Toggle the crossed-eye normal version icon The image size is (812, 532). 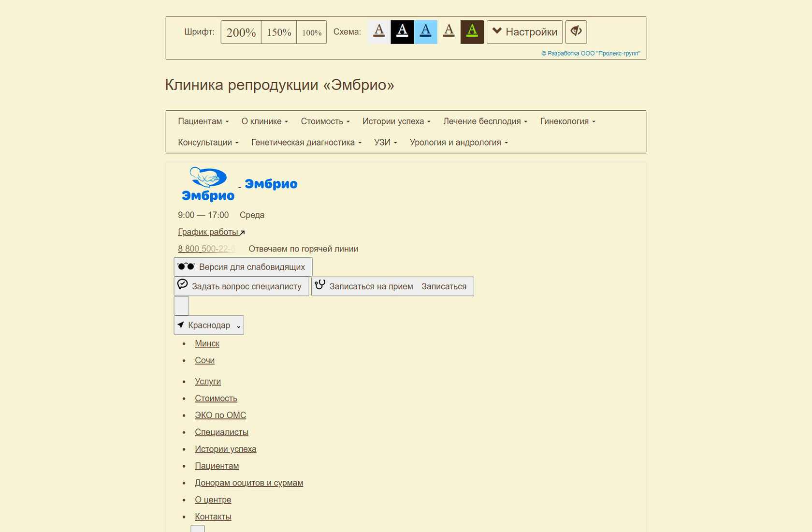[x=576, y=32]
